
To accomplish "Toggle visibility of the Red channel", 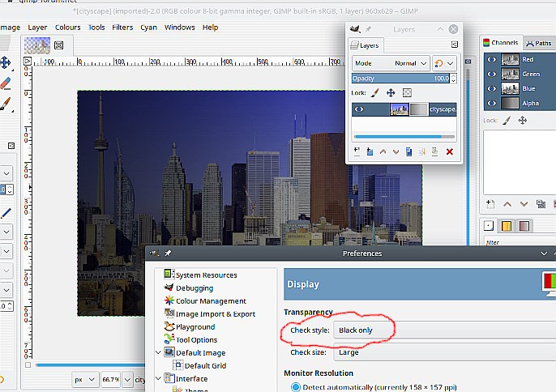I will point(490,60).
